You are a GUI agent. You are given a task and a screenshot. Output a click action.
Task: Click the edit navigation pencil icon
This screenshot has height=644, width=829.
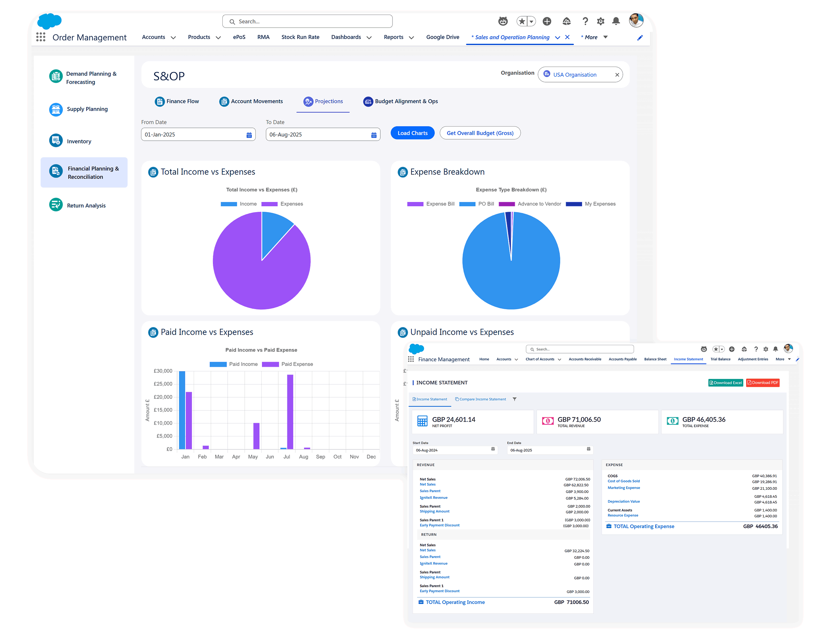[x=640, y=38]
